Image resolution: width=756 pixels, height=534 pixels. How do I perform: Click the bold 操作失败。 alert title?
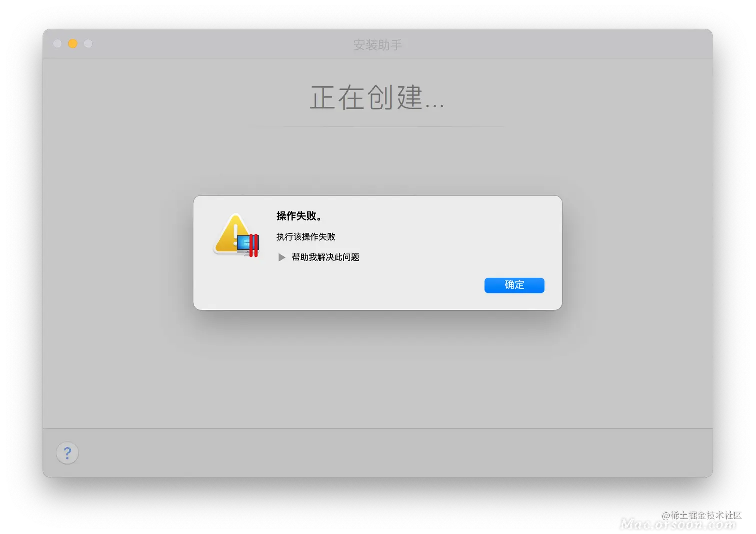300,216
